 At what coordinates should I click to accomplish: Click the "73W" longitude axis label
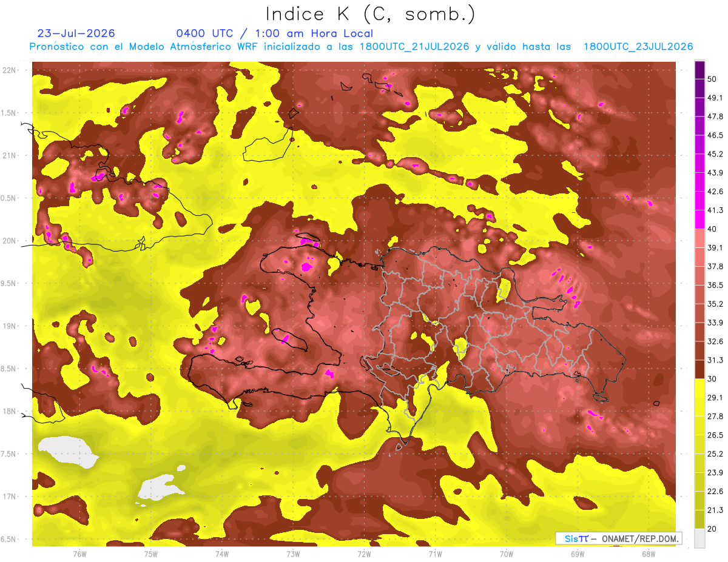coord(293,554)
